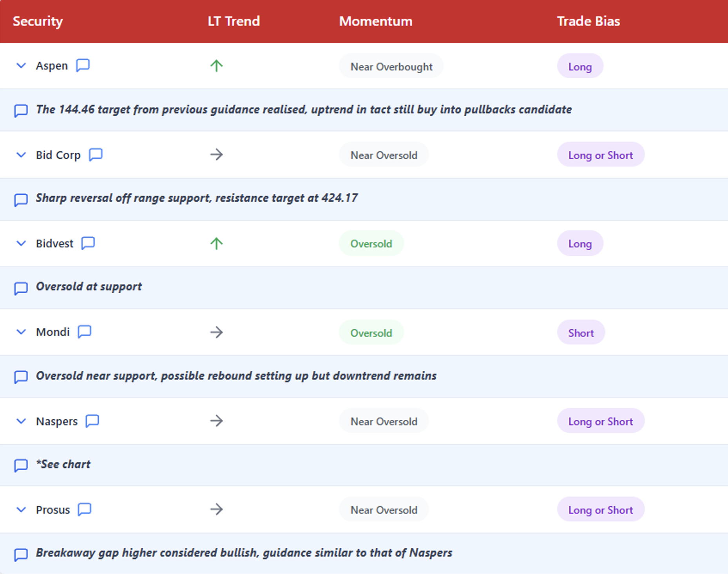Click the 'Near Oversold' badge for Prosus

tap(384, 509)
